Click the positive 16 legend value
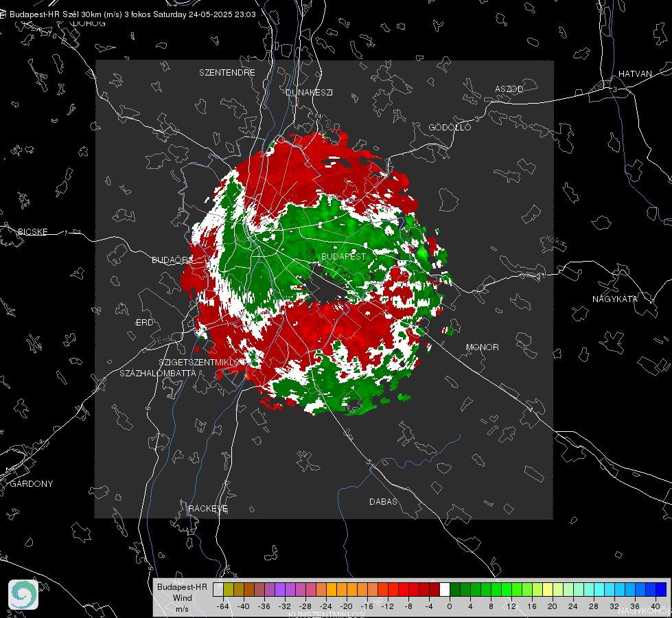This screenshot has width=672, height=618. [x=532, y=606]
